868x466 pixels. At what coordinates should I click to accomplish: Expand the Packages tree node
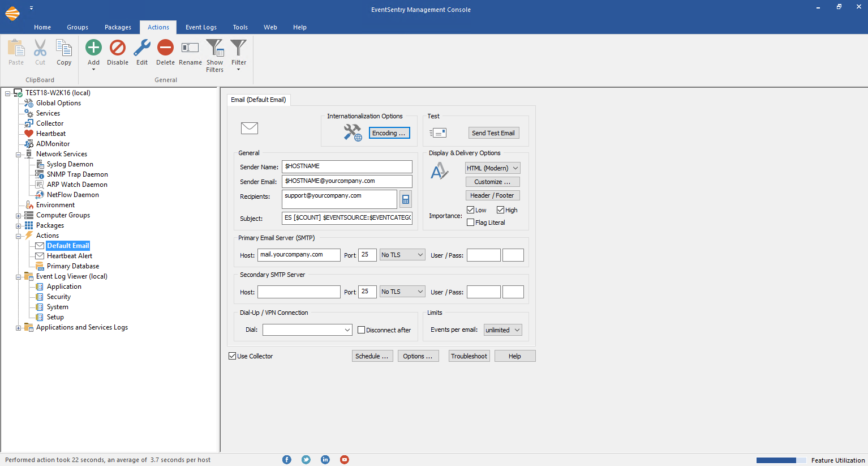pyautogui.click(x=19, y=226)
